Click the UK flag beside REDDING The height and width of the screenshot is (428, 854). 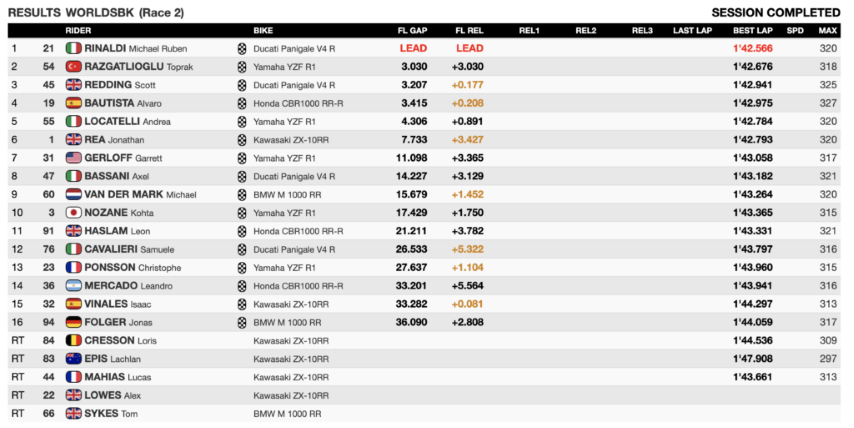click(74, 85)
